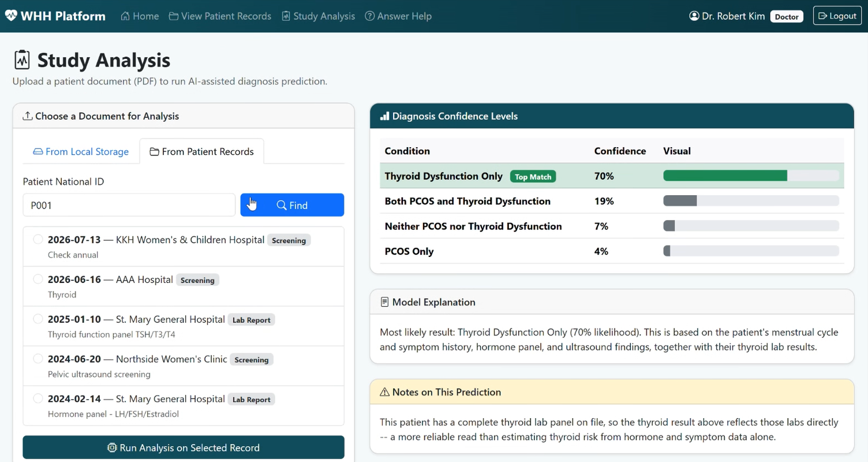Click the Neither PCOS nor Thyroid 7% bar
This screenshot has height=462, width=868.
click(x=751, y=226)
